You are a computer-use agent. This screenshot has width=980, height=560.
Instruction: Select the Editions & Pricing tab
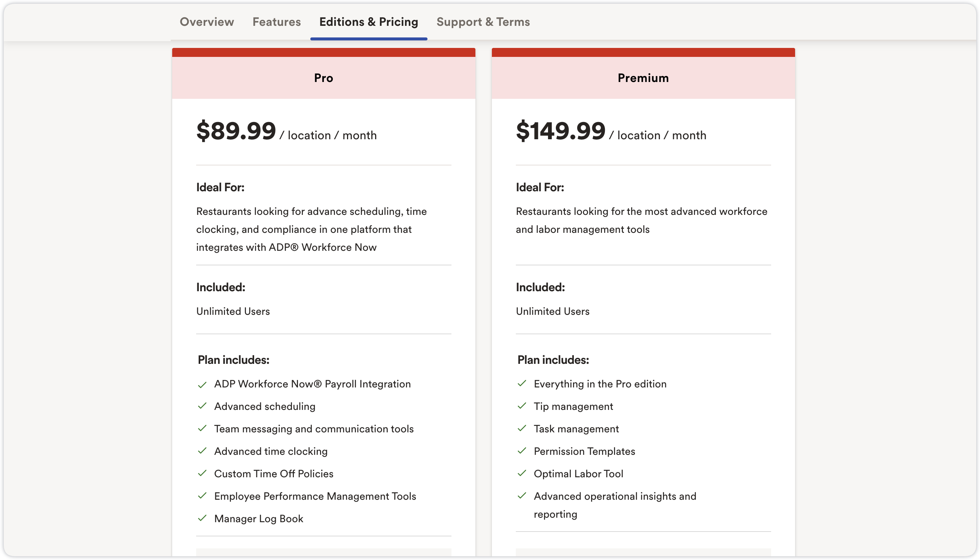368,22
